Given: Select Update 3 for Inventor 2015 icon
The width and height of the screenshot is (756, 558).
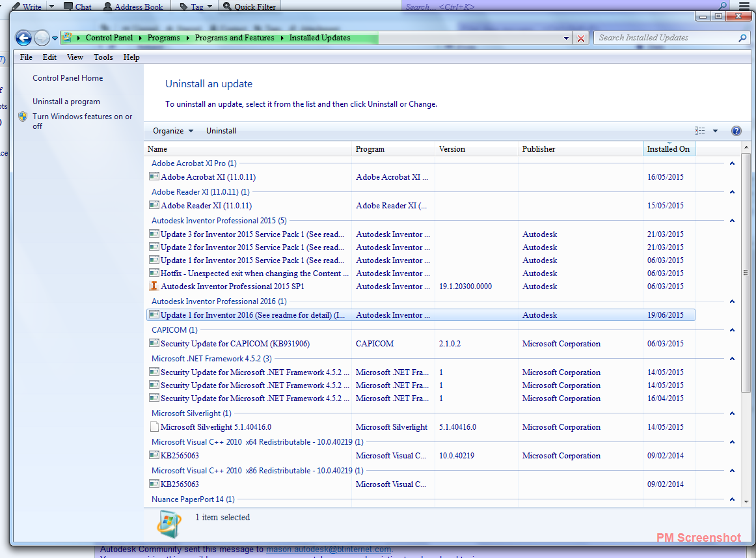Looking at the screenshot, I should (x=154, y=234).
